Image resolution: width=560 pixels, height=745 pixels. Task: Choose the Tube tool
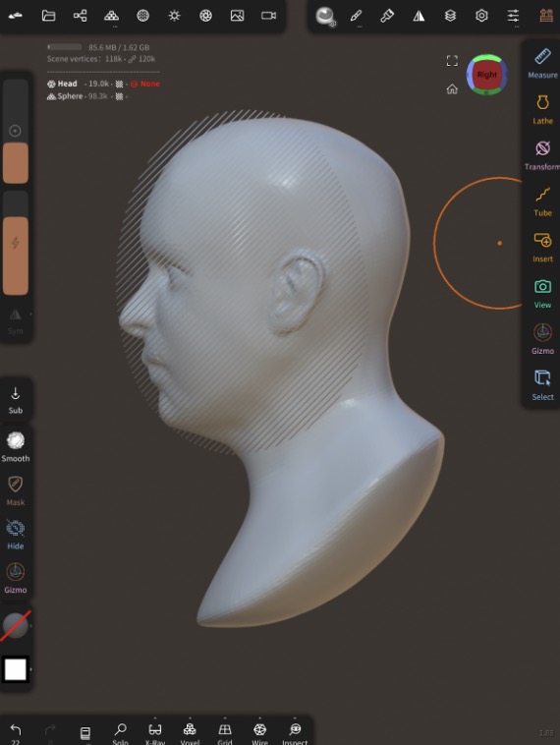[x=542, y=201]
